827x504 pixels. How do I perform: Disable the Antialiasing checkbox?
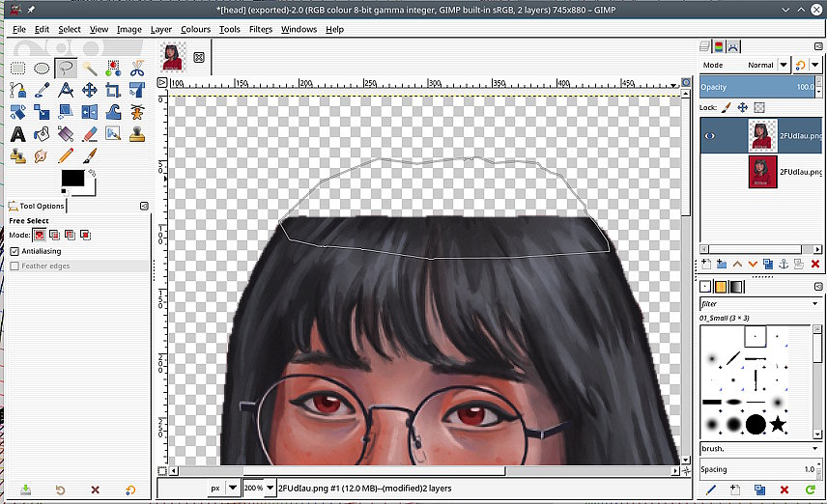click(15, 251)
